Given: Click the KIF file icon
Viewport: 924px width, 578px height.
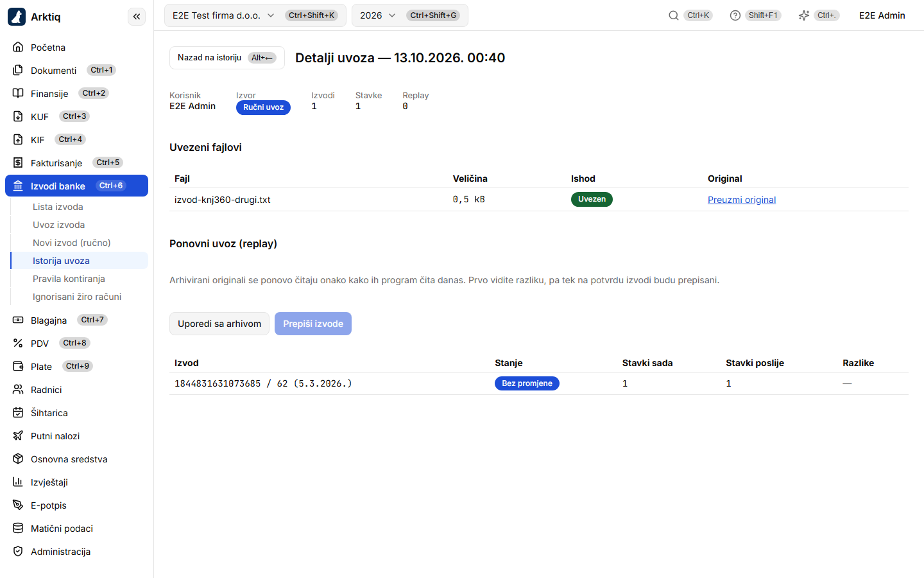Looking at the screenshot, I should coord(18,139).
